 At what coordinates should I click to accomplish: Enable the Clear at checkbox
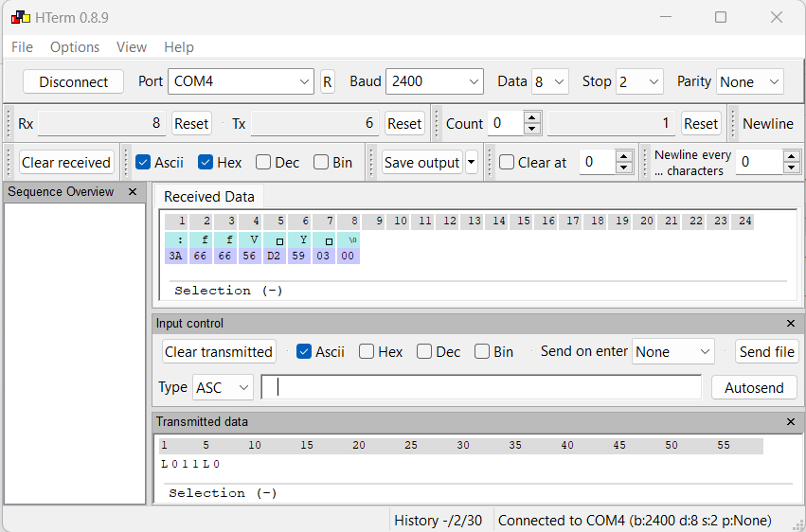coord(507,162)
